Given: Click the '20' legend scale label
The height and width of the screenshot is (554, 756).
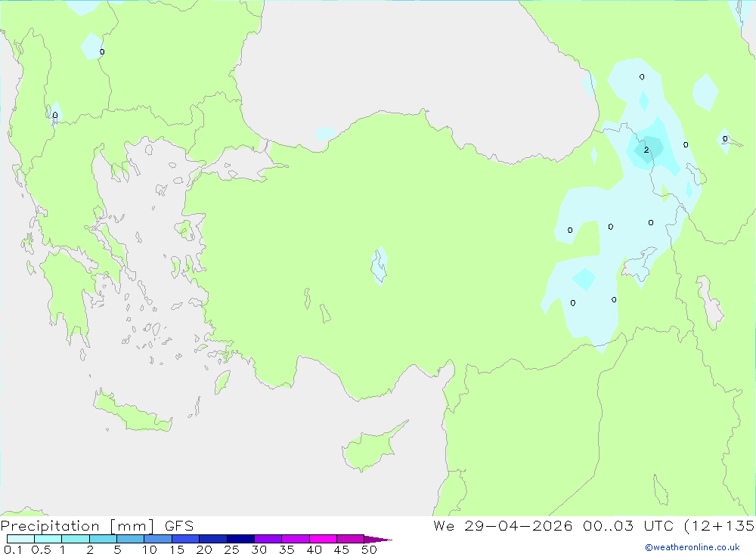Looking at the screenshot, I should (x=204, y=549).
